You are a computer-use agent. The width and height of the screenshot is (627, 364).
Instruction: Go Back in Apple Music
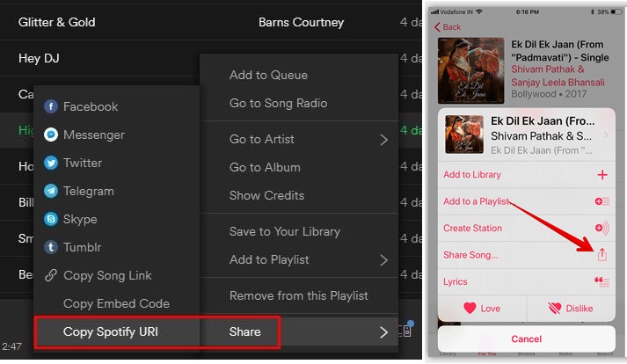pos(448,27)
